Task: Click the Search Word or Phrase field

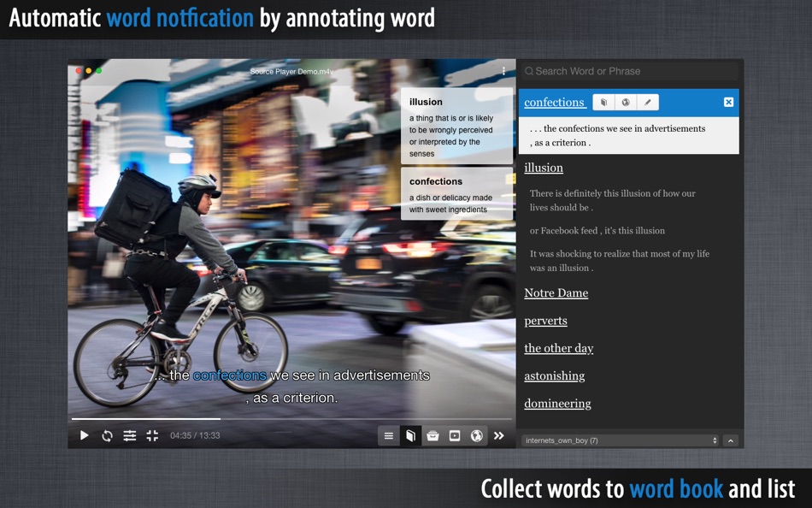Action: pos(630,71)
